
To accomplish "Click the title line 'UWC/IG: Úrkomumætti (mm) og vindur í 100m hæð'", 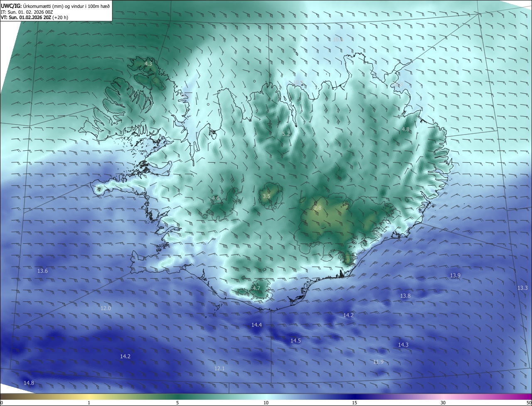I will [x=55, y=5].
